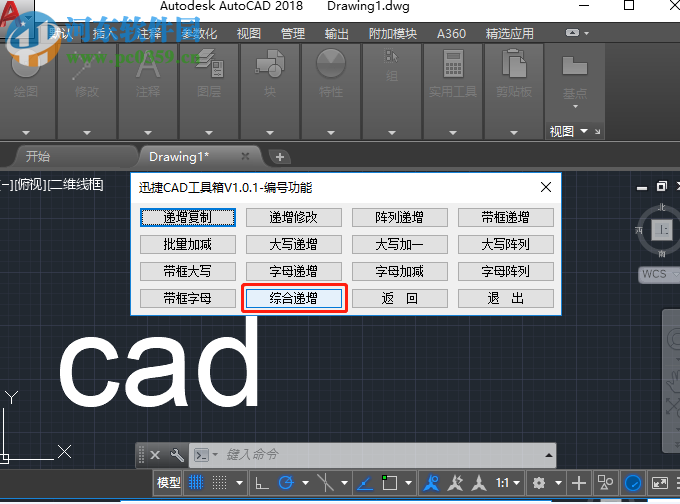Close the 迅捷CAD工具箱 dialog

pyautogui.click(x=546, y=187)
